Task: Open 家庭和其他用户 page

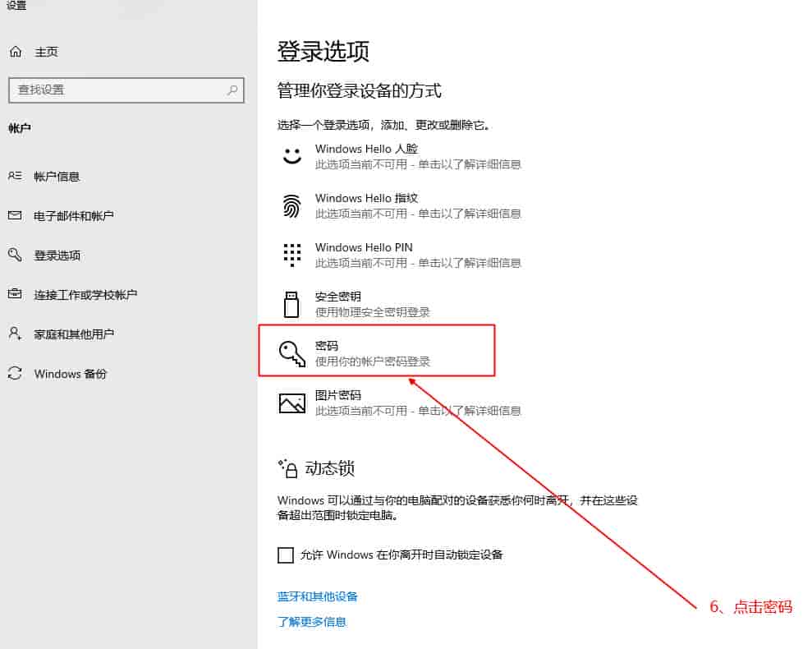Action: [74, 334]
